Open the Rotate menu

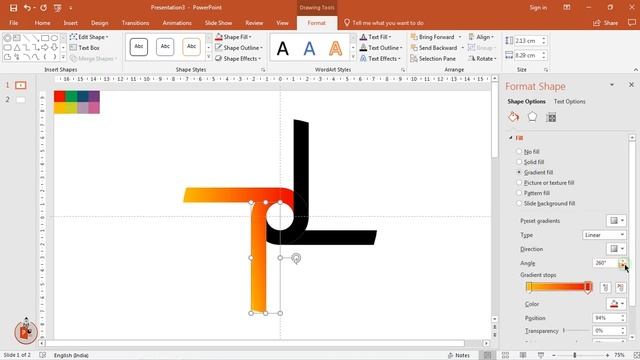click(482, 58)
